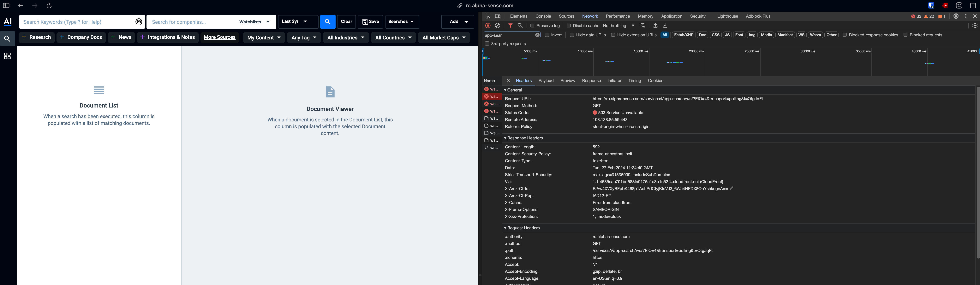980x285 pixels.
Task: Click the Save search button
Action: pos(370,22)
